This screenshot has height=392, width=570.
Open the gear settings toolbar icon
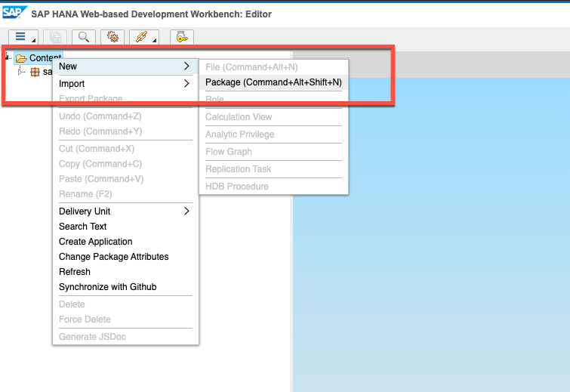(112, 37)
